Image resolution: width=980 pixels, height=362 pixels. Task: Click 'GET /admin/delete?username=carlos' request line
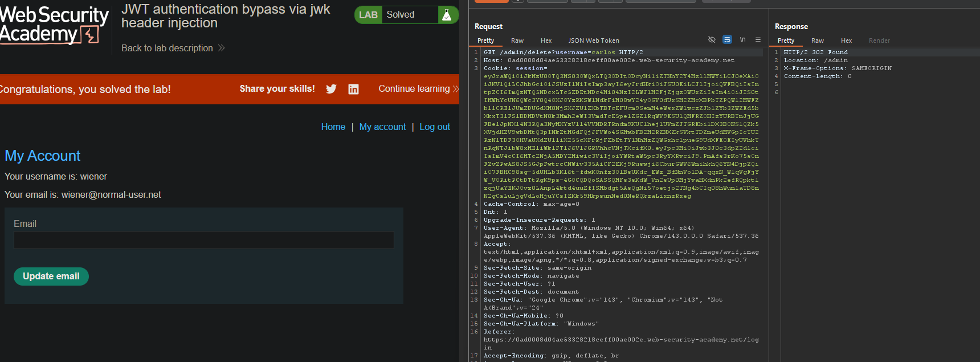563,52
